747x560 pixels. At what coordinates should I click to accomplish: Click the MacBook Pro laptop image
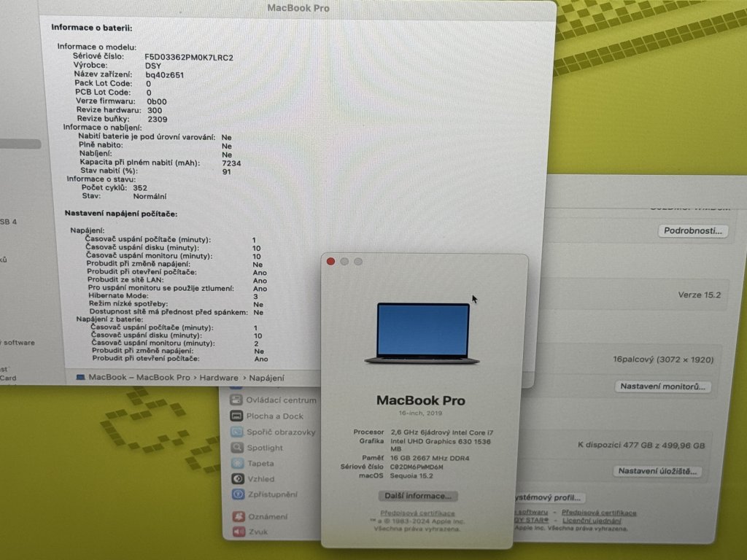coord(422,333)
